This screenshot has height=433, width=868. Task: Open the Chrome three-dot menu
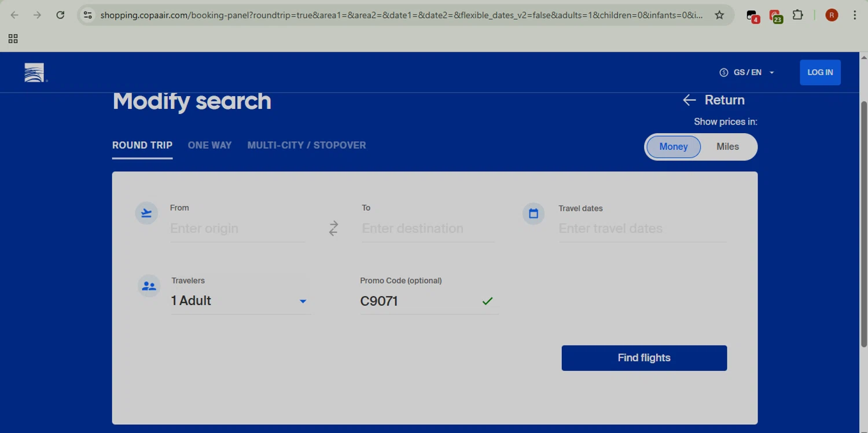(855, 15)
